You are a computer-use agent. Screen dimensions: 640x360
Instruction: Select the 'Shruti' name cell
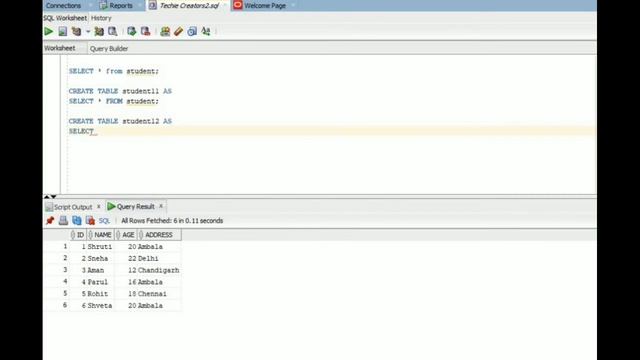pos(100,247)
